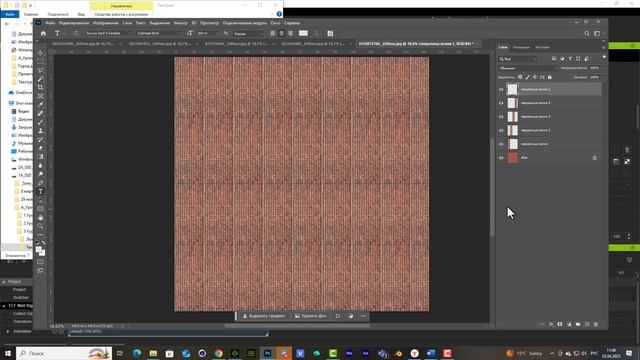Click the Фон layer thumbnail
Image resolution: width=640 pixels, height=360 pixels.
[x=512, y=158]
